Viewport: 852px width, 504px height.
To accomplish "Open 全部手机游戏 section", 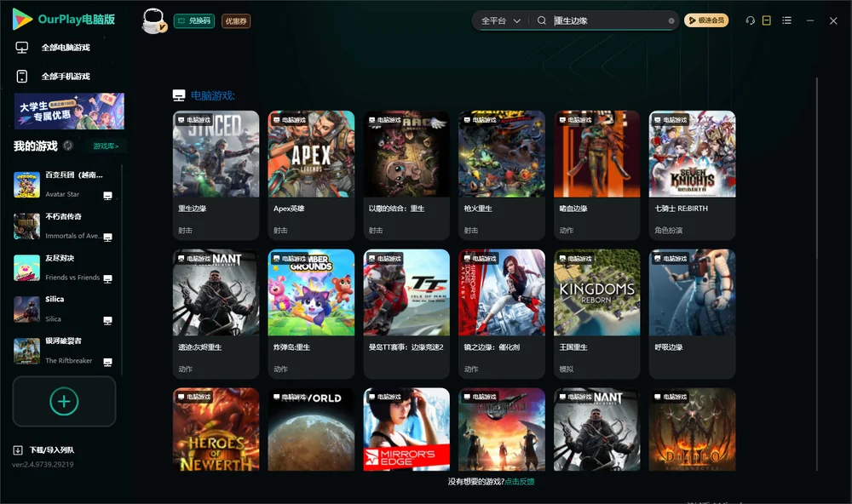I will point(66,77).
